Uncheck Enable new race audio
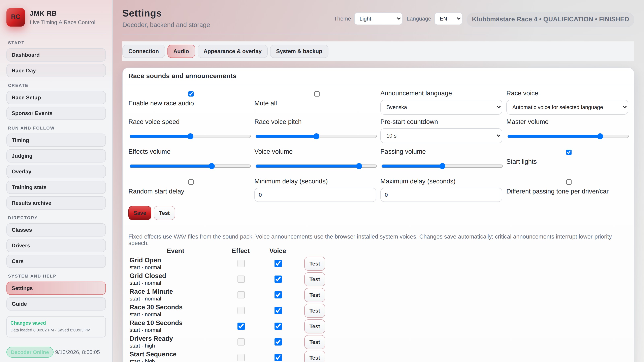The height and width of the screenshot is (362, 644). coord(191,94)
